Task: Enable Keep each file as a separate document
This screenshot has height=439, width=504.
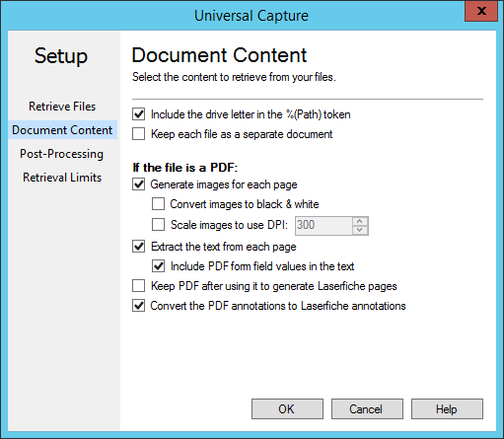Action: (139, 134)
